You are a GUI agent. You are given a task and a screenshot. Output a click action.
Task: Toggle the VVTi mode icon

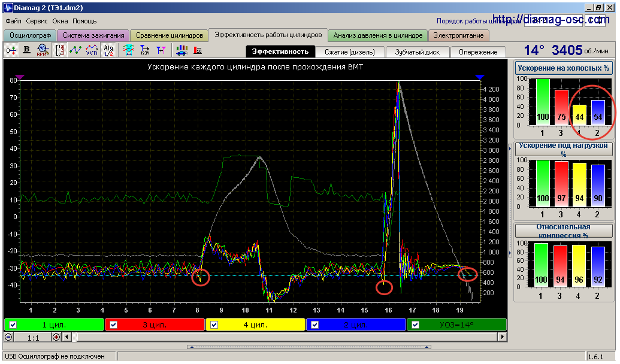tap(92, 50)
